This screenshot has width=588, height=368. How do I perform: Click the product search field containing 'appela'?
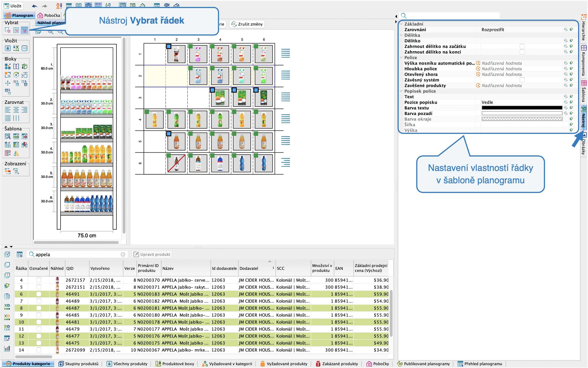[x=77, y=254]
